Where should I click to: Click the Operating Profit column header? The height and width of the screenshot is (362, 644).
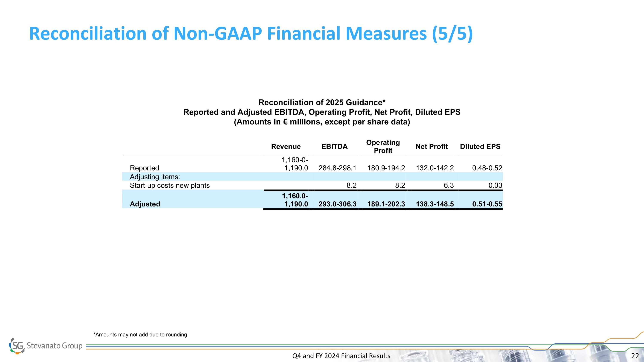(383, 146)
